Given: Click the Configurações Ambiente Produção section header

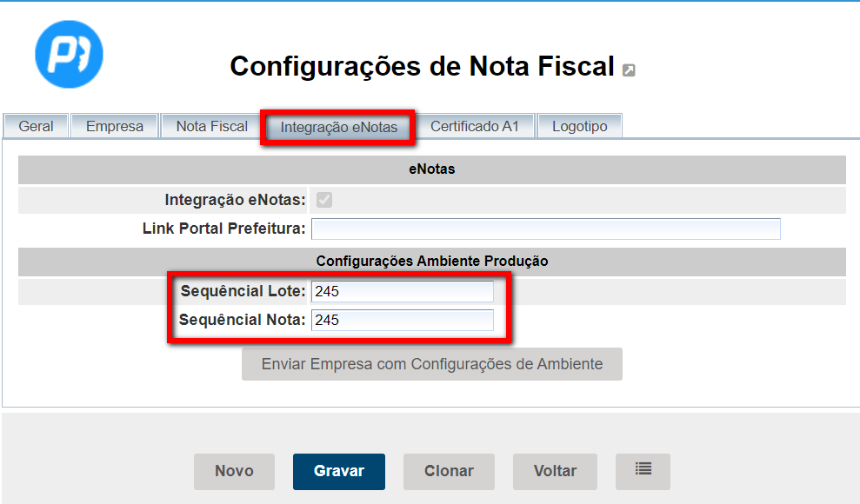Looking at the screenshot, I should [x=431, y=261].
